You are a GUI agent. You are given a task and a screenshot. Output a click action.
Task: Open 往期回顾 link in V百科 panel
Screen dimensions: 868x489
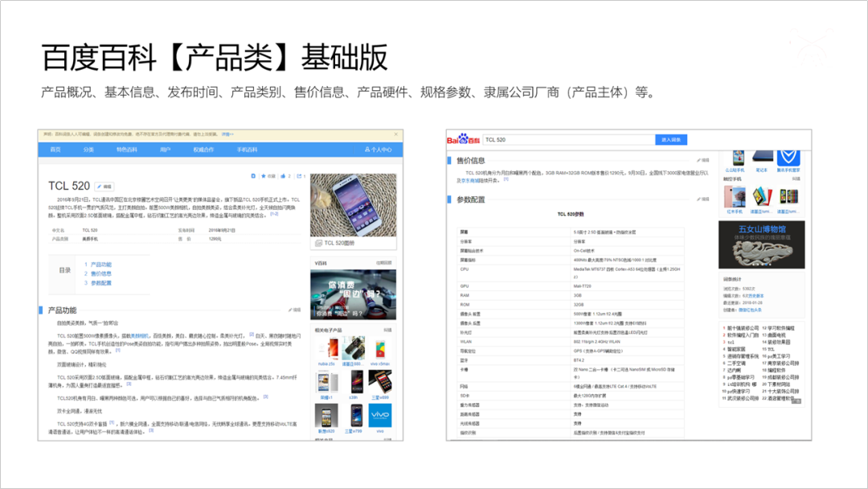tap(384, 263)
